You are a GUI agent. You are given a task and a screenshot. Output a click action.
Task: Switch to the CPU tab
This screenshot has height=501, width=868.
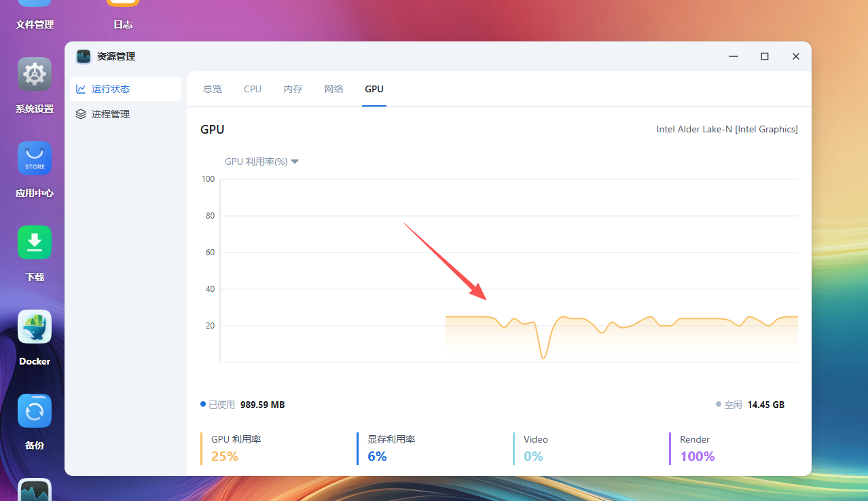[253, 89]
